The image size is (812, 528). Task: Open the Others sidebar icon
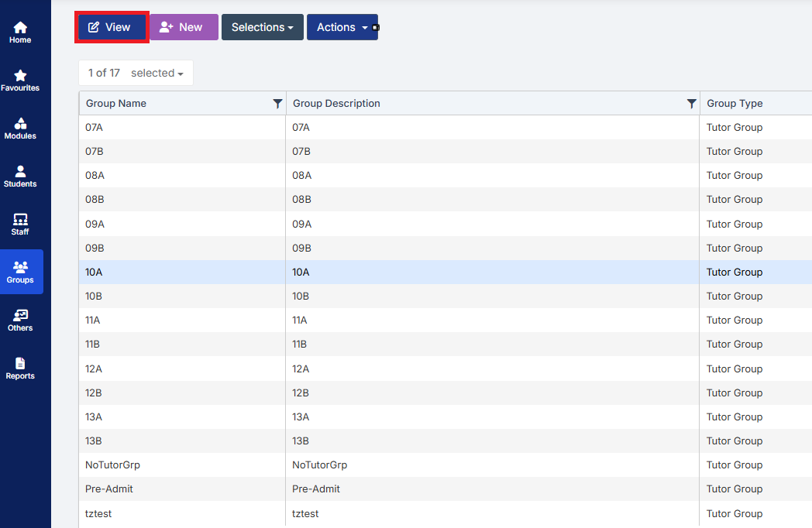[x=19, y=319]
